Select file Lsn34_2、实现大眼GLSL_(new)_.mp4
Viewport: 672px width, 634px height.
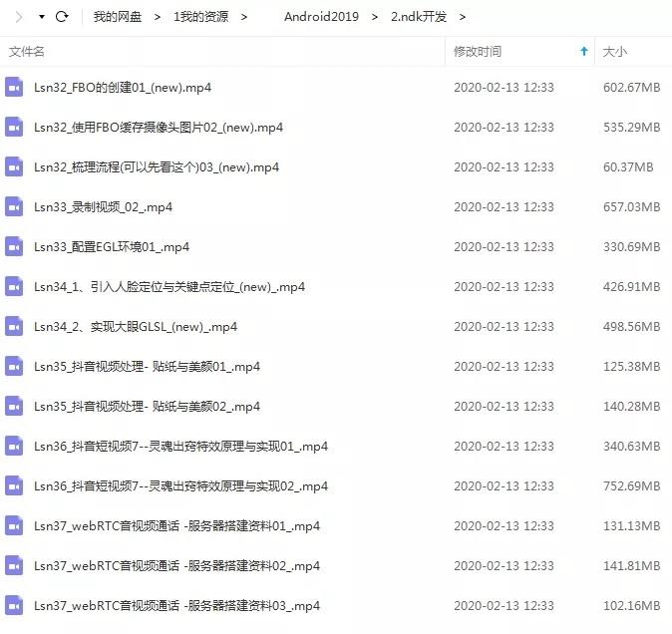point(136,326)
